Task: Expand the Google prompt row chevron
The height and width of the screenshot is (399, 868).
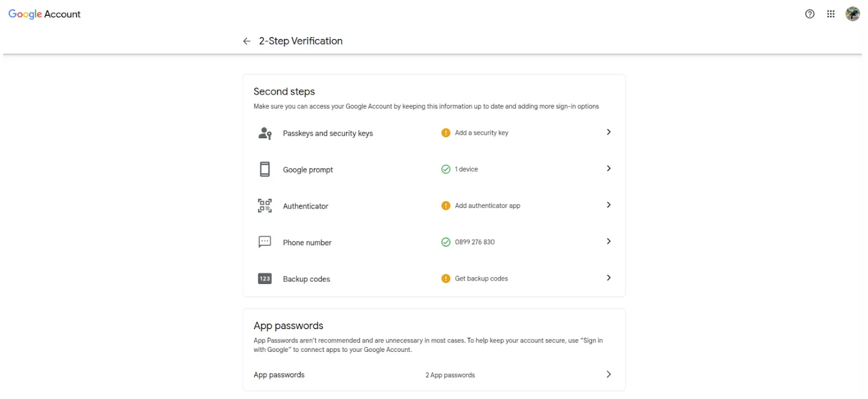Action: (609, 169)
